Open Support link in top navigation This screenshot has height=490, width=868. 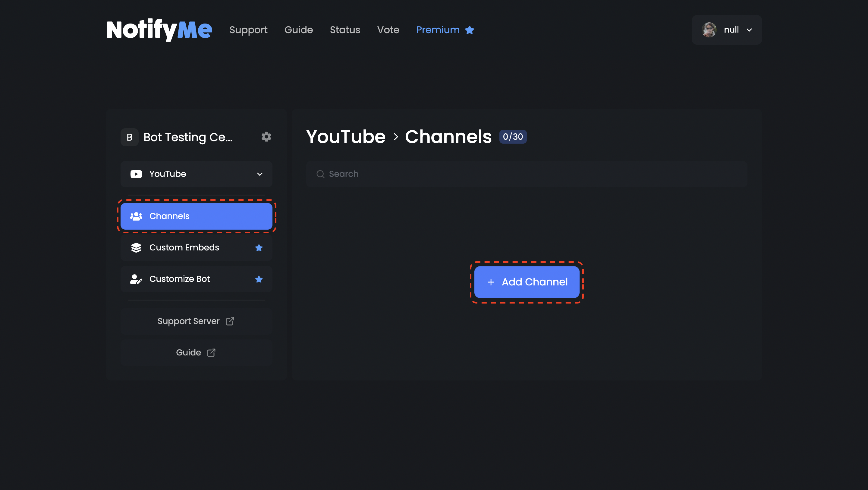pyautogui.click(x=248, y=30)
